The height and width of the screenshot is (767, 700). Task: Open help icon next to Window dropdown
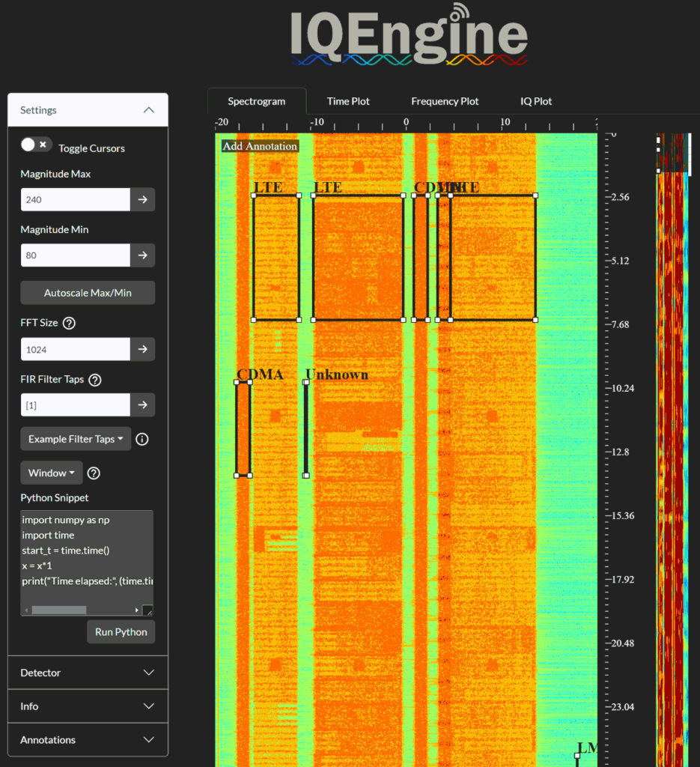click(x=94, y=473)
